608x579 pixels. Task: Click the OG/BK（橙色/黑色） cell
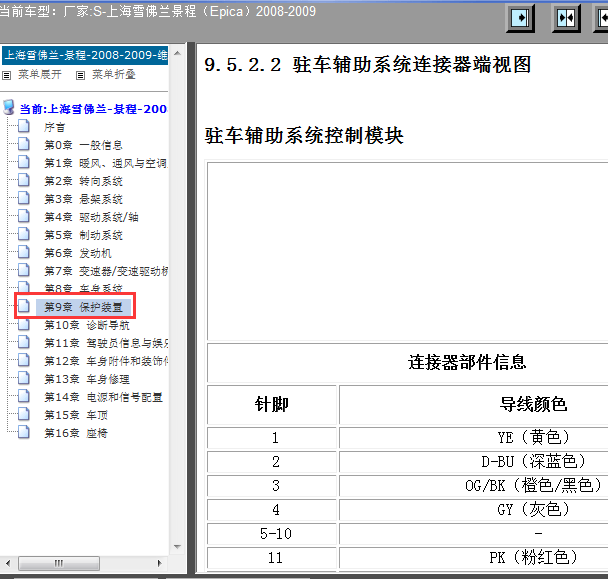pos(533,485)
